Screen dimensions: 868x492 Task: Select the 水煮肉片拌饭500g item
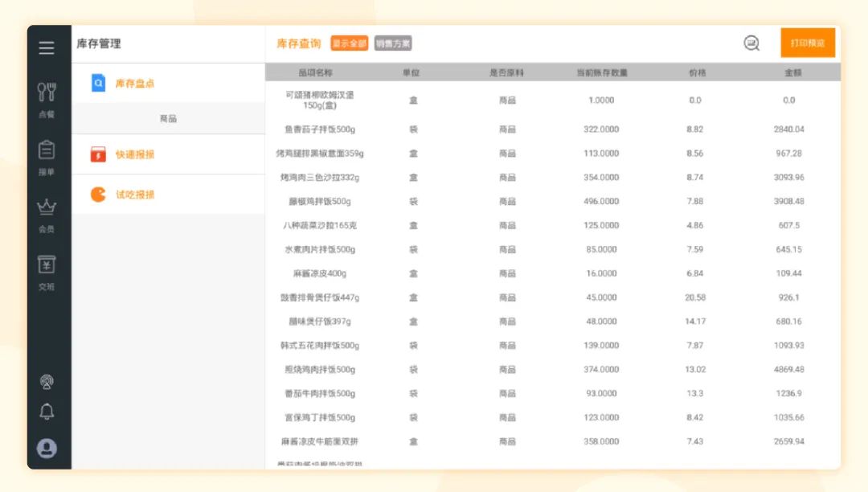tap(320, 249)
